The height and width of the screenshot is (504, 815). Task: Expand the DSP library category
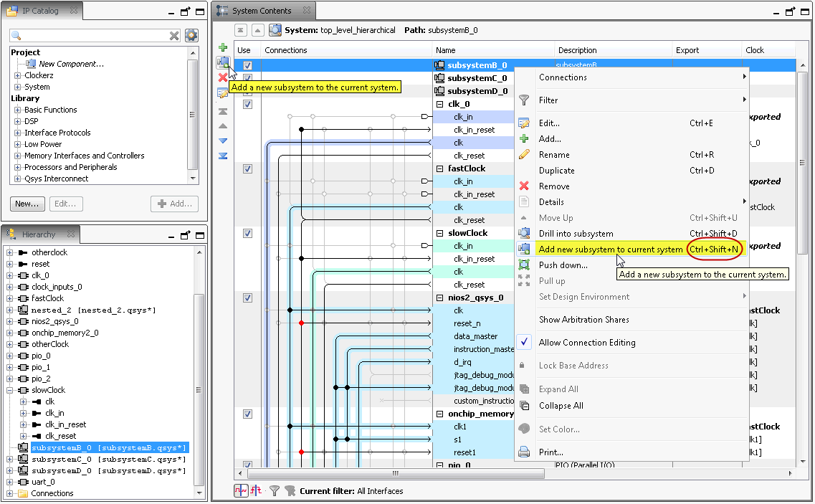(x=18, y=121)
